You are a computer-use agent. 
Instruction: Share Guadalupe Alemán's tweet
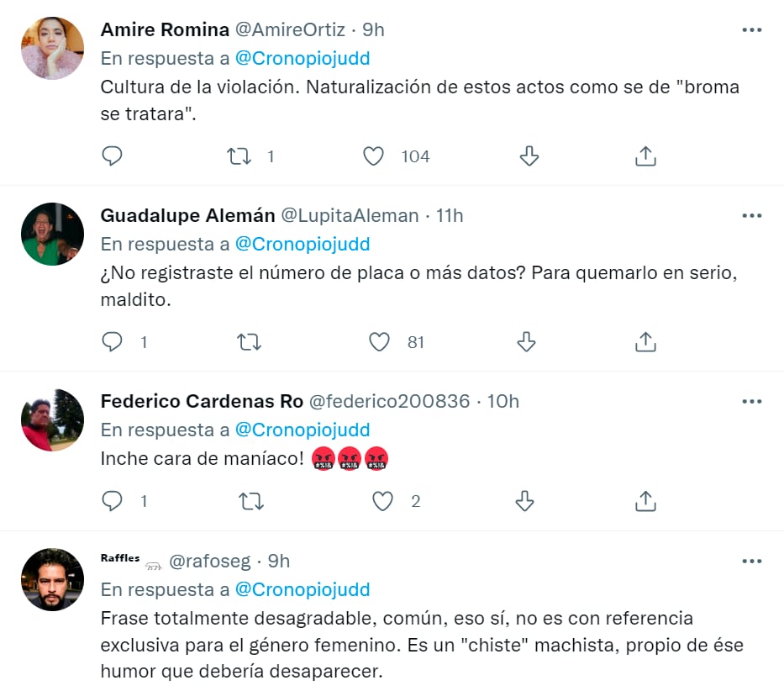tap(645, 342)
